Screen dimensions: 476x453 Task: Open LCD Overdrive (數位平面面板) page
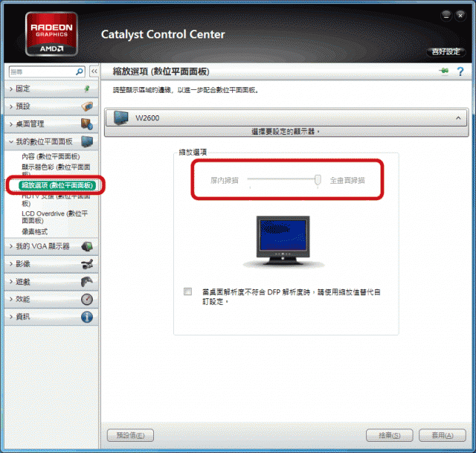[x=54, y=217]
